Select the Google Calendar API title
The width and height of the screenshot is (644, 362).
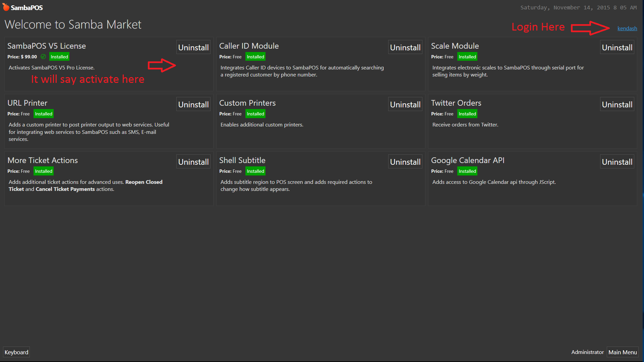pos(467,160)
